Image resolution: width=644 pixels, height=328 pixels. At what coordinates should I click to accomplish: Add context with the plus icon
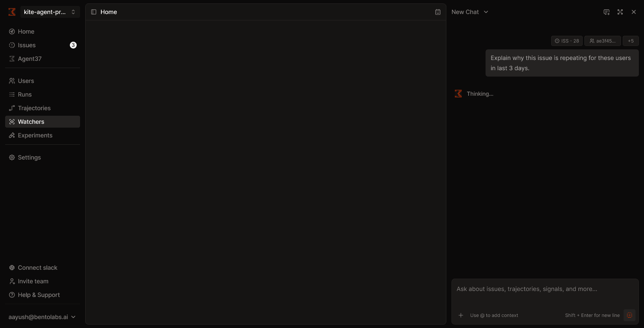coord(461,315)
